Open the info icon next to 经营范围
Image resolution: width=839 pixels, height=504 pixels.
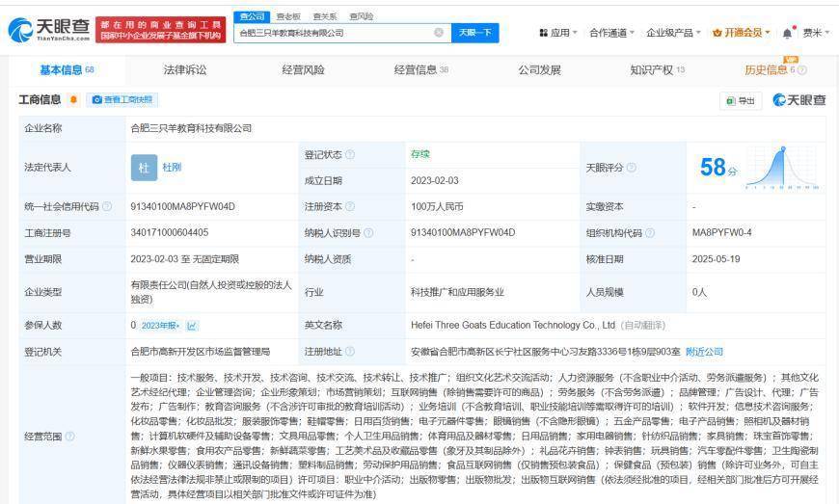click(69, 437)
